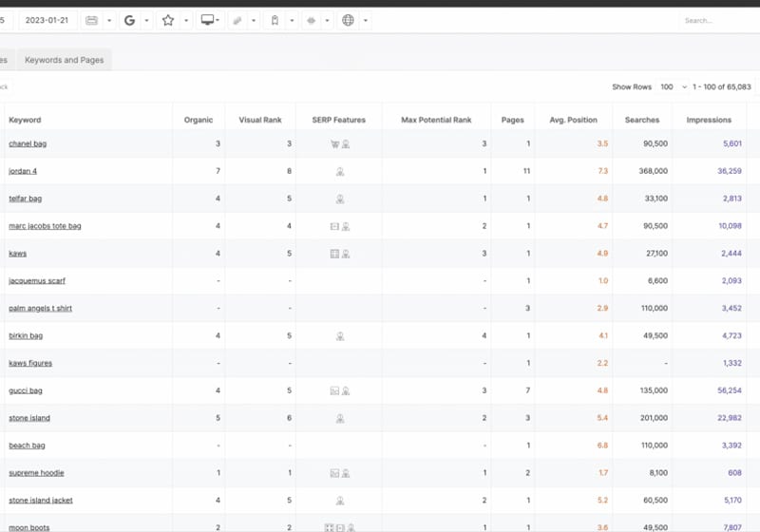The height and width of the screenshot is (532, 760).
Task: Open the beach bag keyword link
Action: [27, 446]
